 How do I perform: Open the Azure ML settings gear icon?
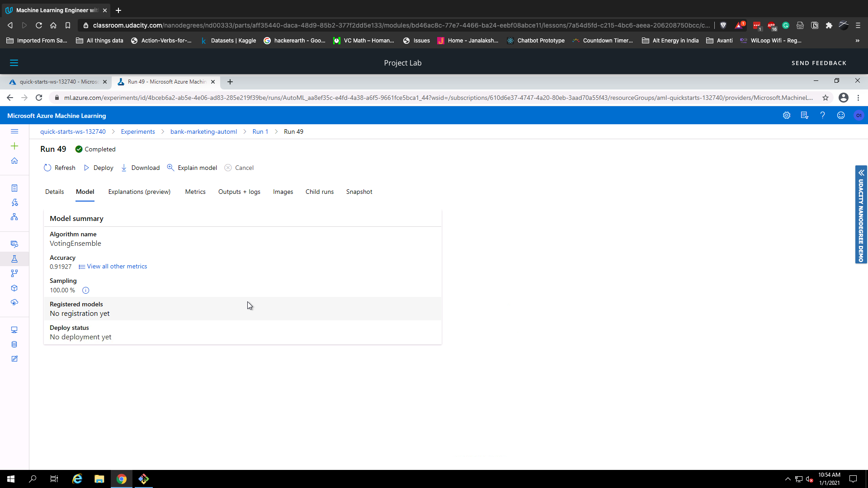click(x=787, y=116)
